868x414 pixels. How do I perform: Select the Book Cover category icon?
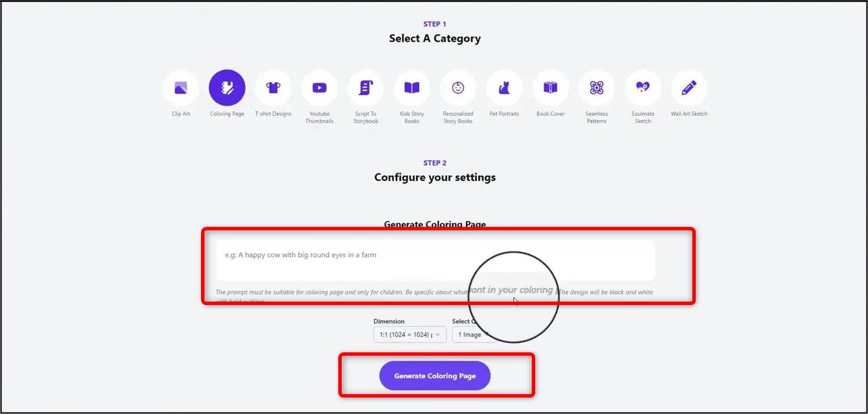point(550,88)
